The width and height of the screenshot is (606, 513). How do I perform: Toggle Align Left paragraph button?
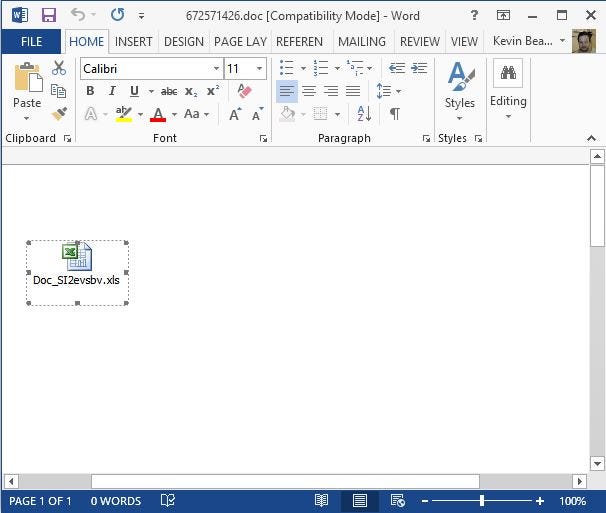pyautogui.click(x=287, y=91)
